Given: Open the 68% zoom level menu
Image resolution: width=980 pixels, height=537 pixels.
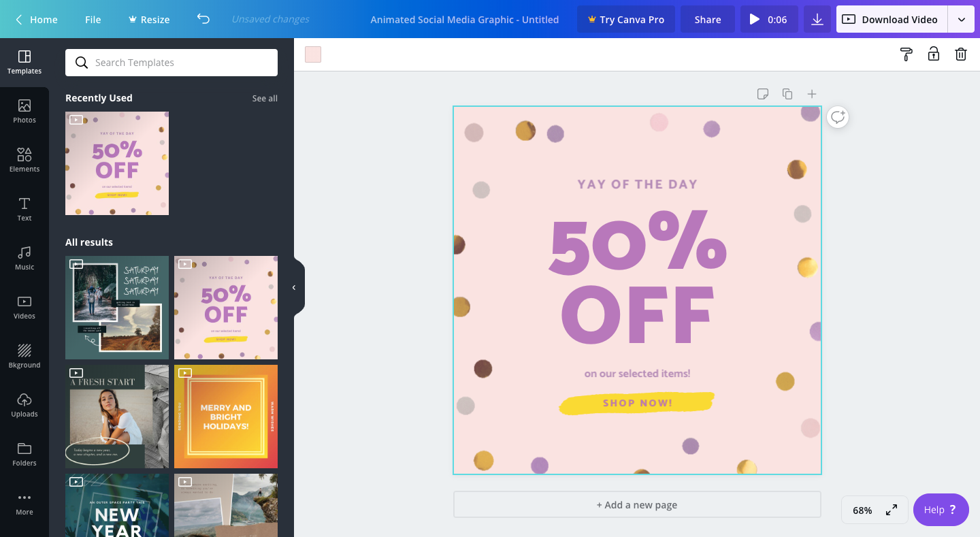Looking at the screenshot, I should pyautogui.click(x=862, y=510).
